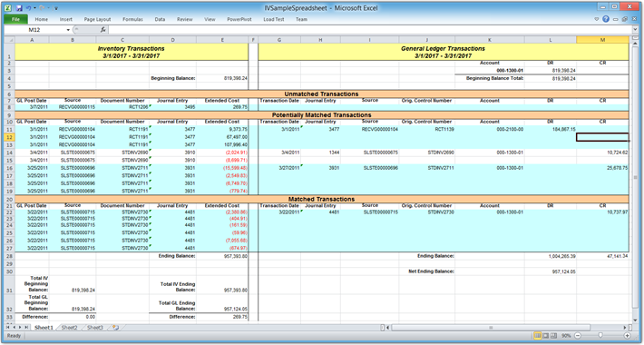Expand the Name Box dropdown arrow
The height and width of the screenshot is (345, 644).
[68, 30]
